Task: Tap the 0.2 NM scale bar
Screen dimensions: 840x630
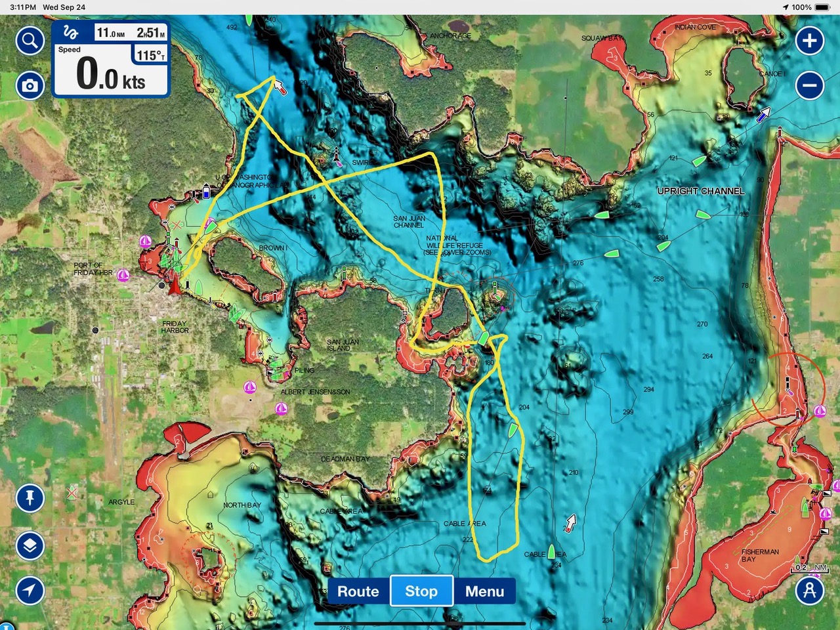Action: 810,568
